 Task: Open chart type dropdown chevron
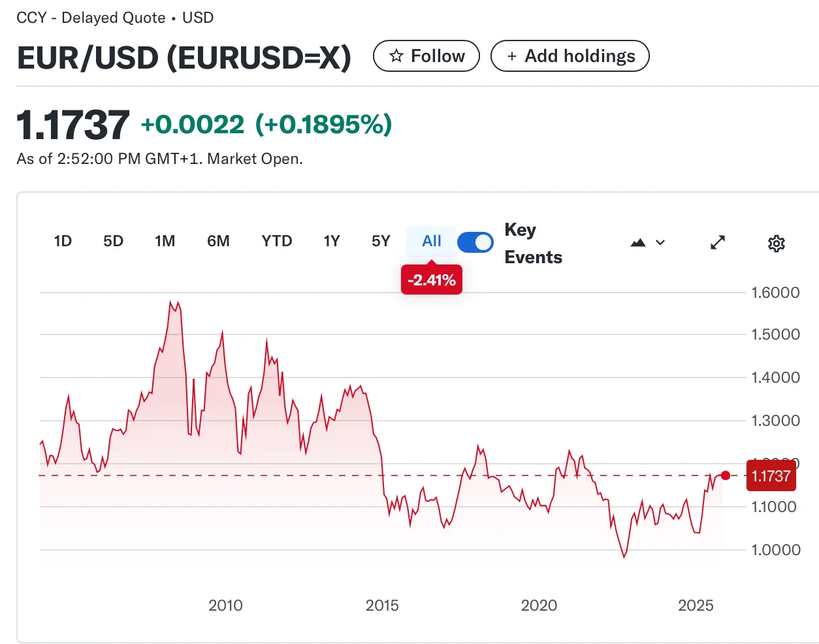pyautogui.click(x=660, y=243)
